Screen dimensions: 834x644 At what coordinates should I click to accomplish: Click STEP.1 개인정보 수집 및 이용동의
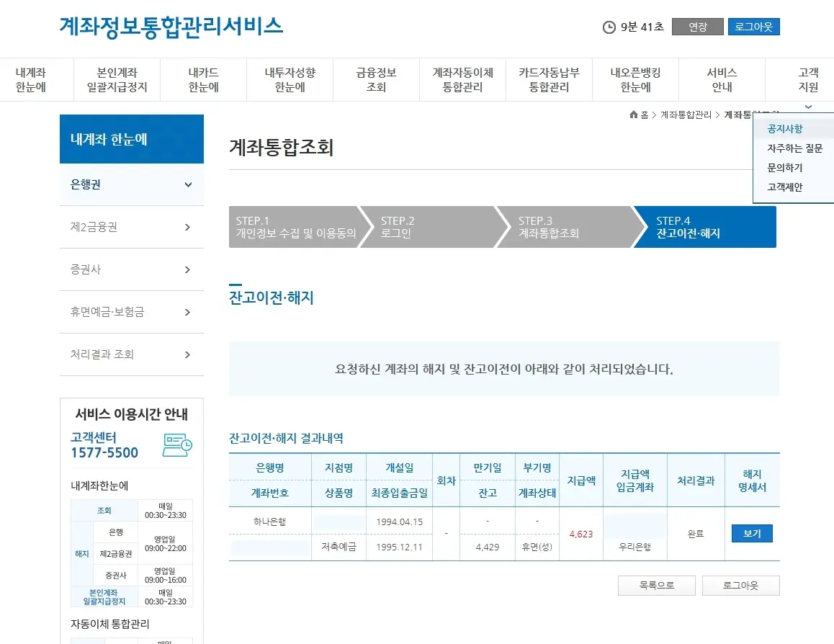296,227
